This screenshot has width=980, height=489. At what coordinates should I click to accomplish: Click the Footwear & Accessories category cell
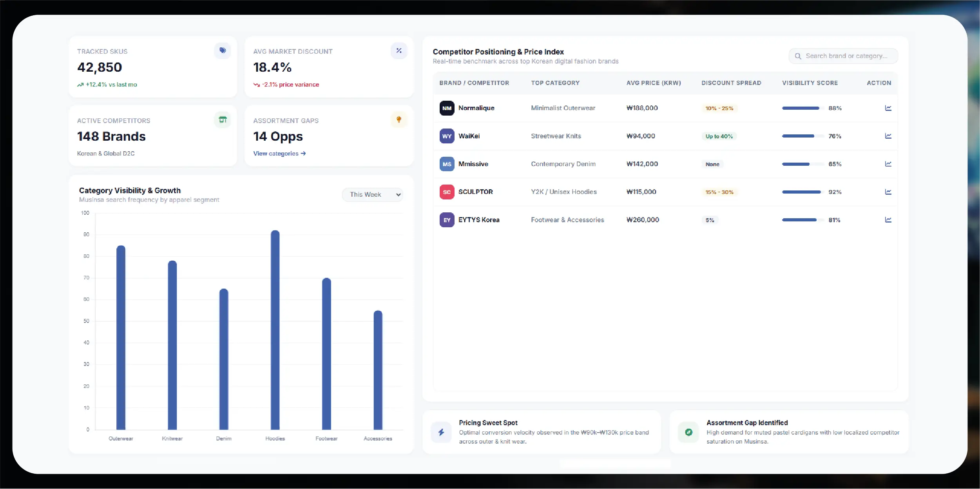pyautogui.click(x=567, y=220)
